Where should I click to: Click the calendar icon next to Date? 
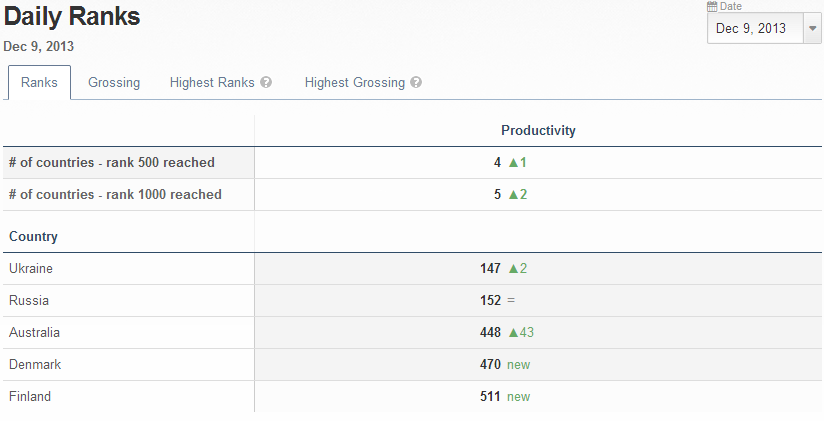click(712, 6)
